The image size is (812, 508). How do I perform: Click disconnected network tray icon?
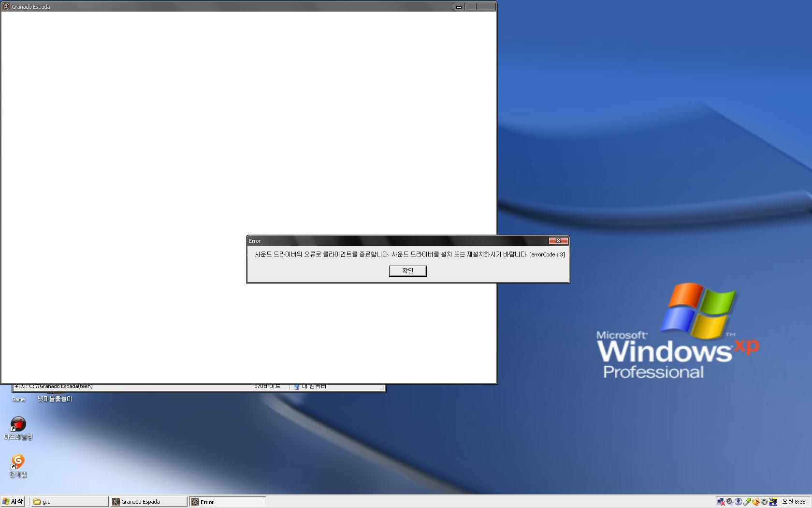721,502
